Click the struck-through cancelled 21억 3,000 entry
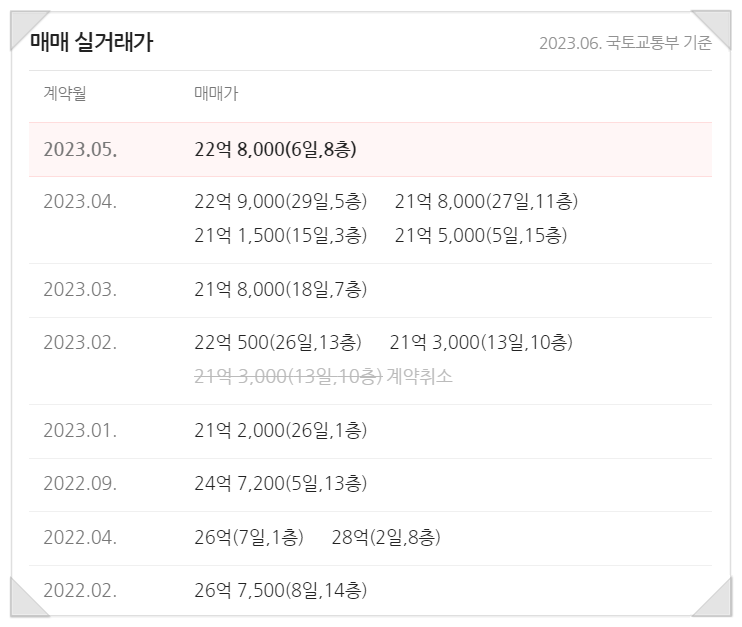 click(x=288, y=377)
